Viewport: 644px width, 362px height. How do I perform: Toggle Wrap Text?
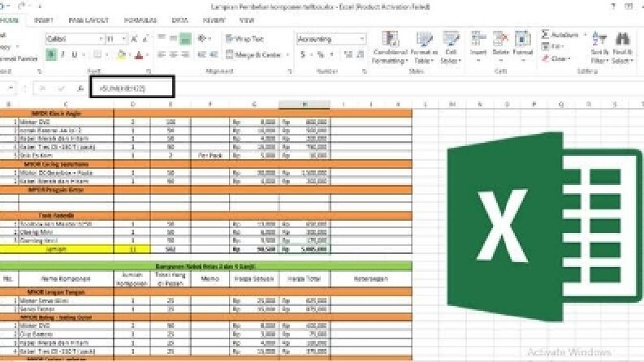pyautogui.click(x=244, y=39)
